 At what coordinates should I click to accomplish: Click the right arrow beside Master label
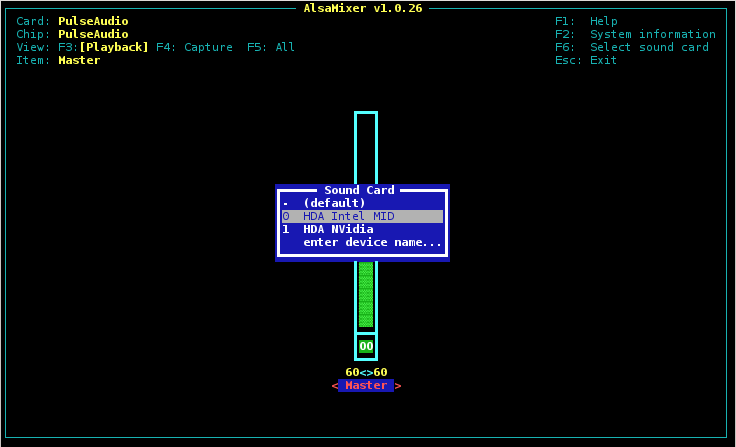click(x=398, y=386)
